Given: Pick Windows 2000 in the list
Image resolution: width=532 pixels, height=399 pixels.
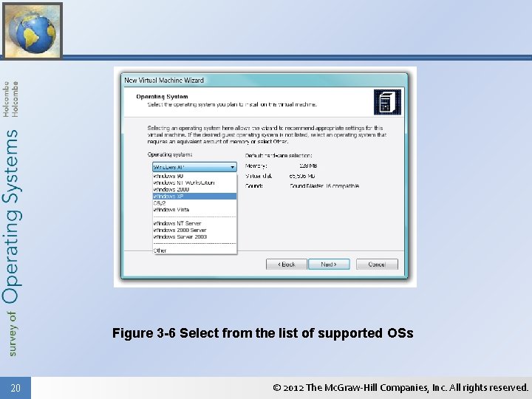Looking at the screenshot, I should [195, 190].
